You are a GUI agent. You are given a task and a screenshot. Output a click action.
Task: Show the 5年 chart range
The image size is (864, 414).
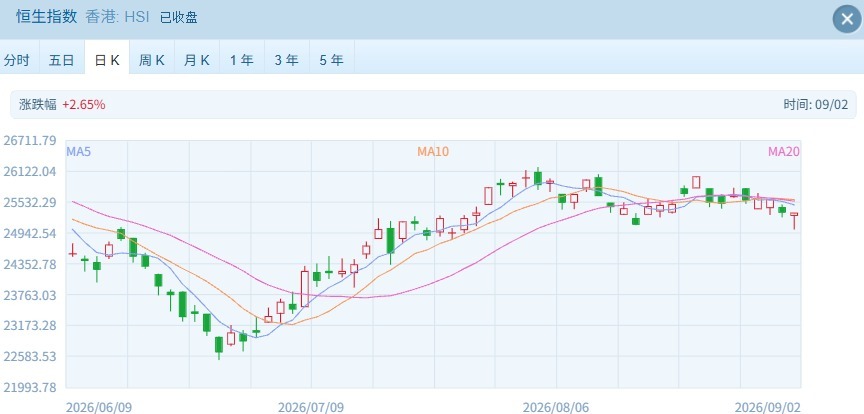332,60
